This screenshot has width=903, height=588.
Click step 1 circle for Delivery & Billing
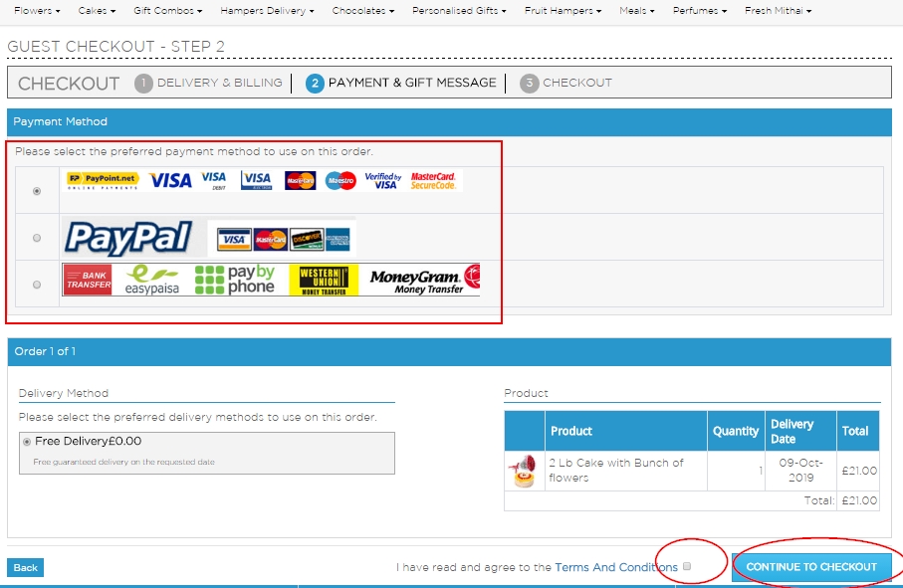coord(143,84)
